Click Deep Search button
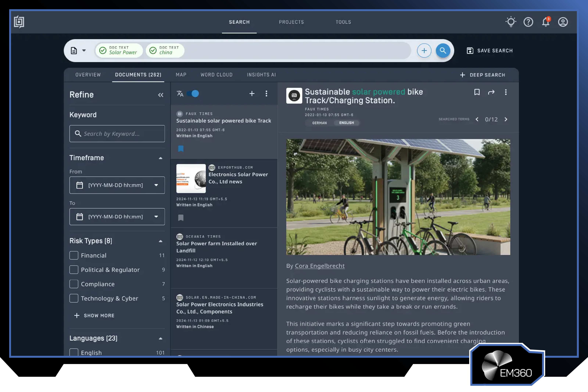The image size is (588, 392). tap(483, 75)
